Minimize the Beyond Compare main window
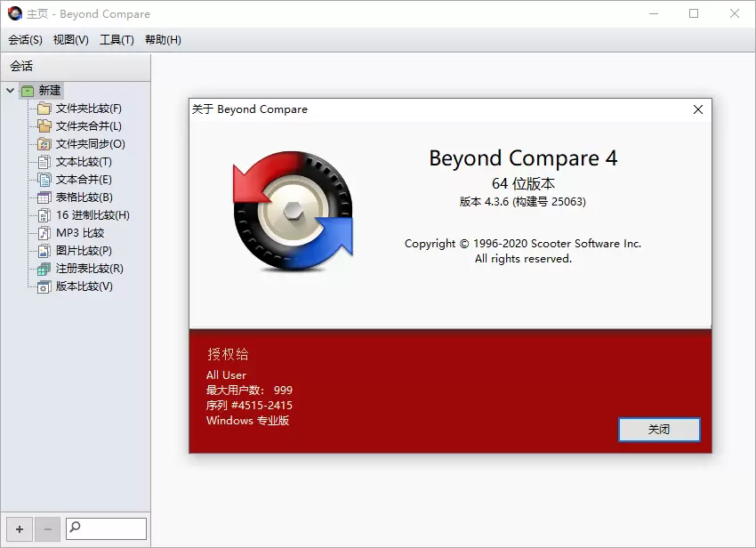The image size is (756, 548). [654, 13]
